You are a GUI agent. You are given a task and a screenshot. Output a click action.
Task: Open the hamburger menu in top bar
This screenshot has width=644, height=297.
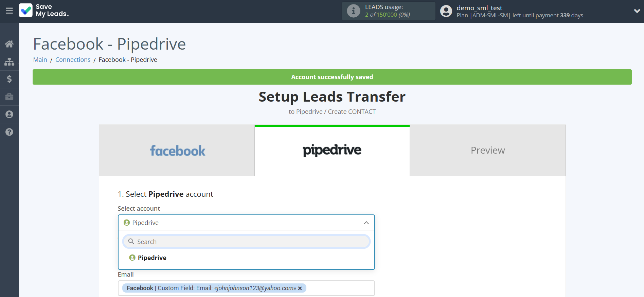[9, 11]
